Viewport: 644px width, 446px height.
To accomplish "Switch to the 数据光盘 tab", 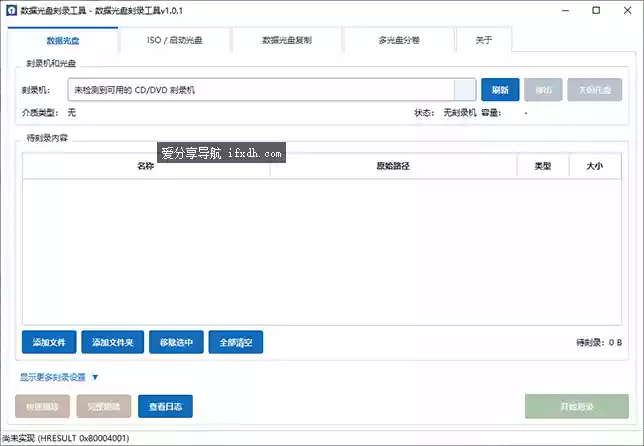I will point(63,40).
